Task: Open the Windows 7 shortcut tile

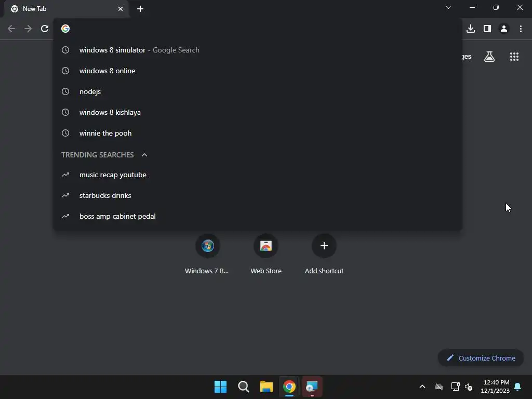Action: coord(207,254)
